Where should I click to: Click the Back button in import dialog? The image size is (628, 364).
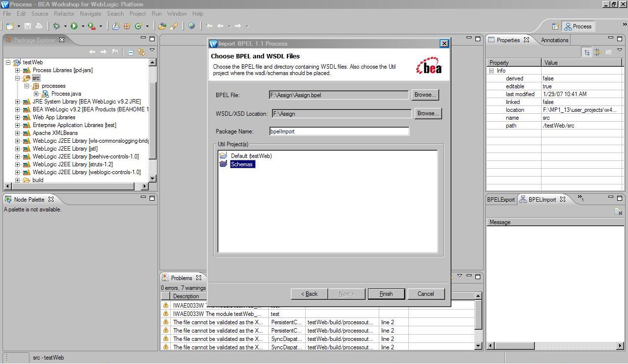[x=309, y=294]
